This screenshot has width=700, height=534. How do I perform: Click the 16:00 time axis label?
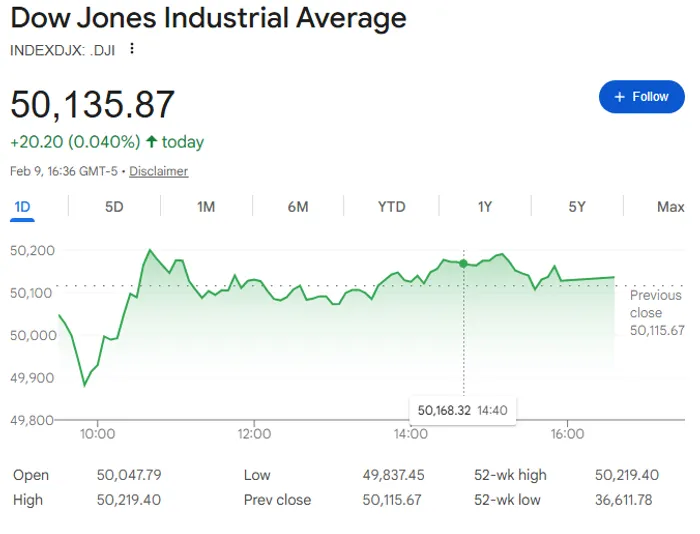coord(567,434)
